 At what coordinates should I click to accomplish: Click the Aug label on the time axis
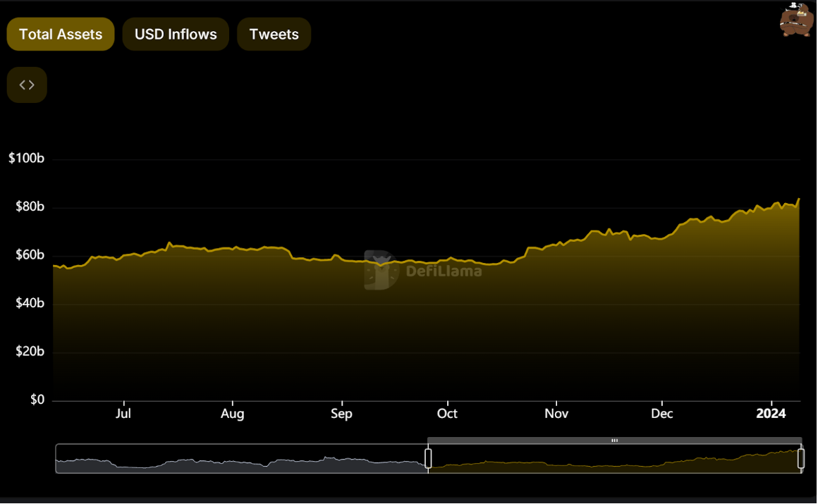coord(232,414)
